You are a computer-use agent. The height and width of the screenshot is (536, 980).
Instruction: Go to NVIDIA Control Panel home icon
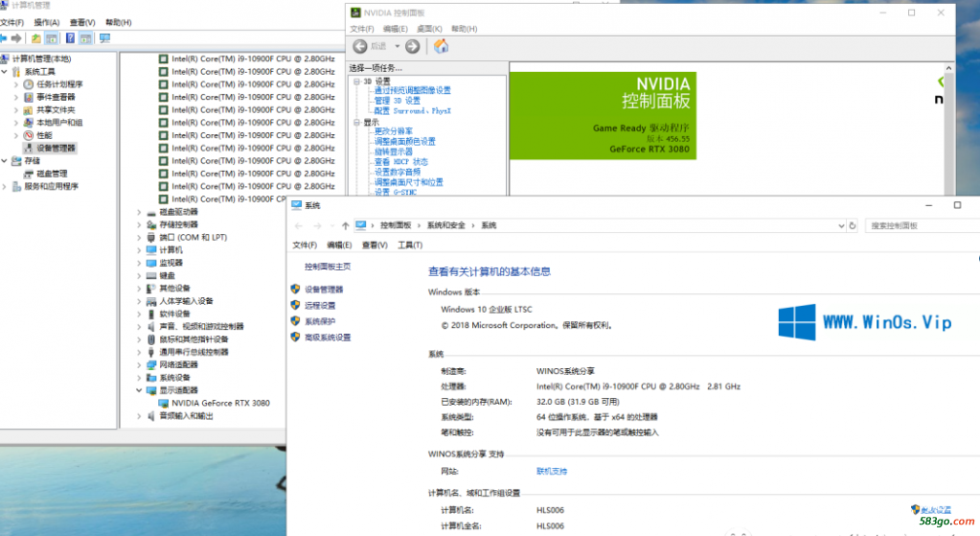point(442,46)
